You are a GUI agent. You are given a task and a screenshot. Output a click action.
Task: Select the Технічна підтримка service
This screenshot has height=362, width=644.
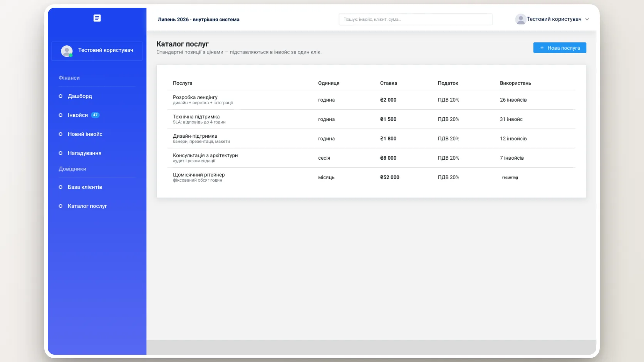tap(371, 119)
